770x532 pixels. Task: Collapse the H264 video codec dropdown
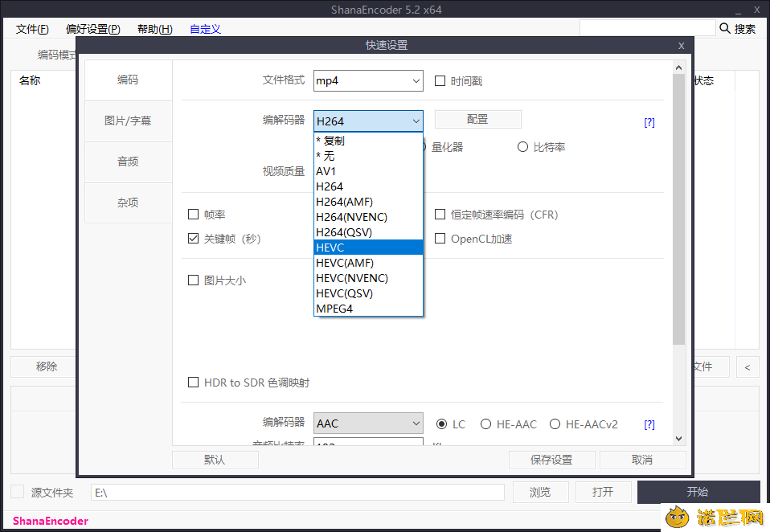coord(368,121)
